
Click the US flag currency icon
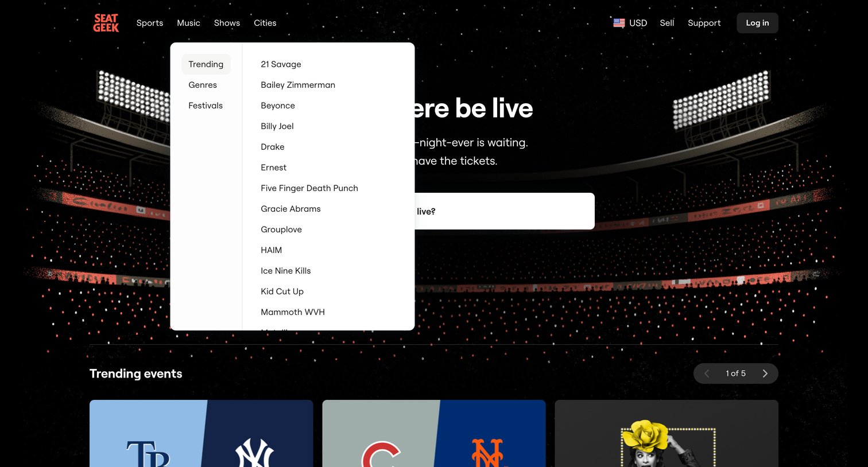(x=619, y=23)
